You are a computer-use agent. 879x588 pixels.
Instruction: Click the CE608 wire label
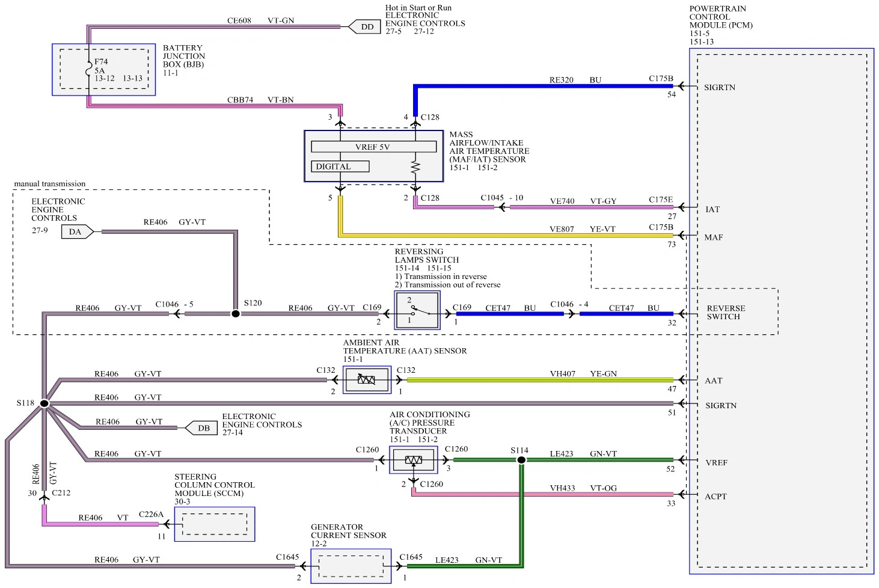click(239, 20)
